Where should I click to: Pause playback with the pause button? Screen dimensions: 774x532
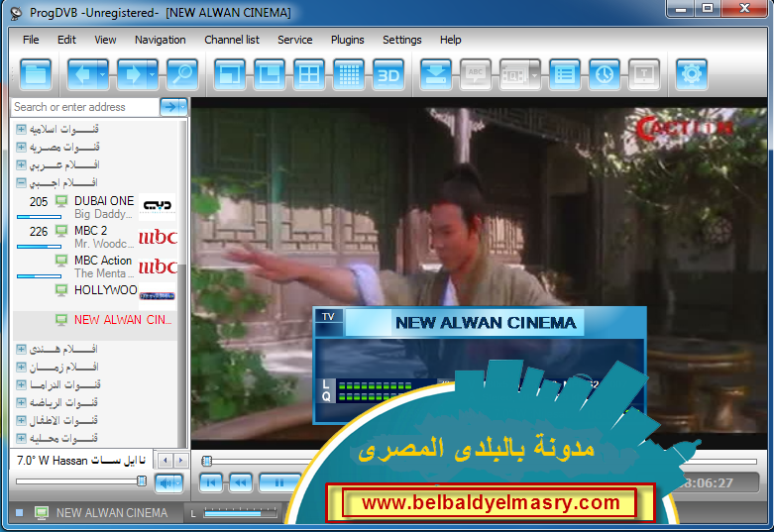point(279,482)
